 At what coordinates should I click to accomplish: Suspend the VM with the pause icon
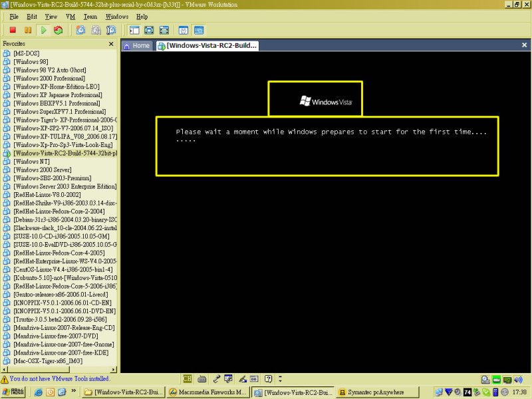[x=27, y=30]
